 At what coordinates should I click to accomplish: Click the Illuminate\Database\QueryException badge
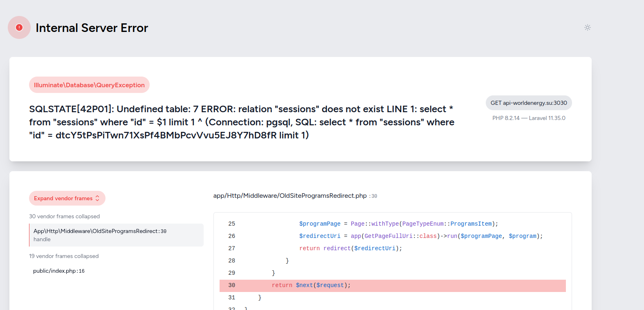coord(89,85)
